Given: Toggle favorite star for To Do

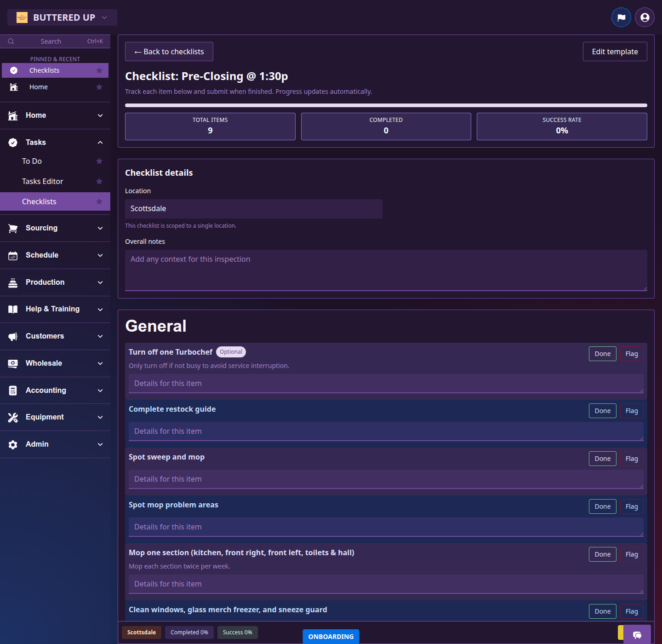Looking at the screenshot, I should (99, 161).
